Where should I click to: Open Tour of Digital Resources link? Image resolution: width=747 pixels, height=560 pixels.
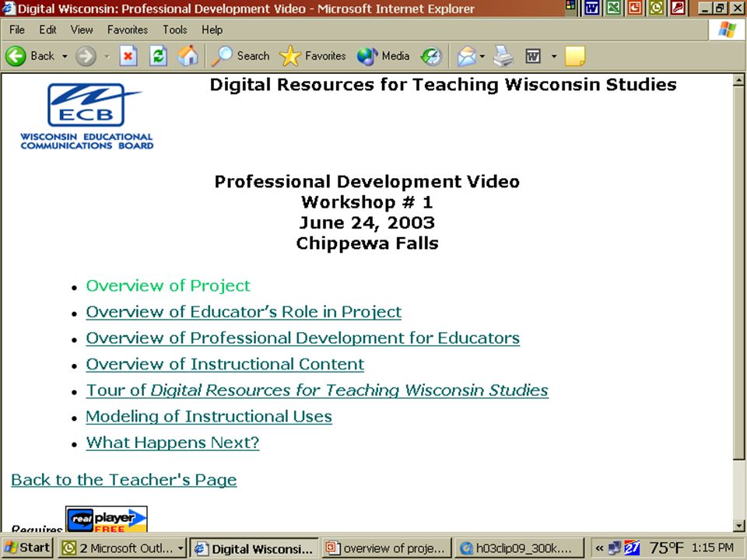(x=317, y=390)
